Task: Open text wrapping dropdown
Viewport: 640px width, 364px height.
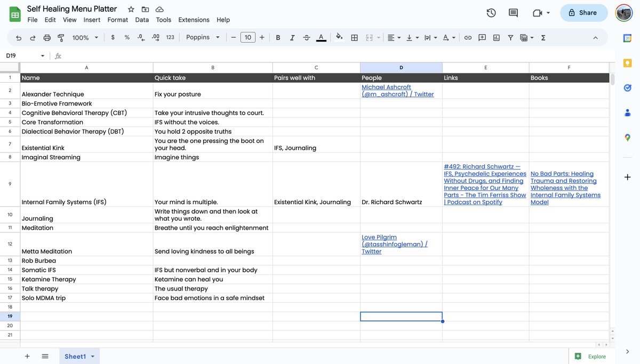Action: pyautogui.click(x=430, y=38)
